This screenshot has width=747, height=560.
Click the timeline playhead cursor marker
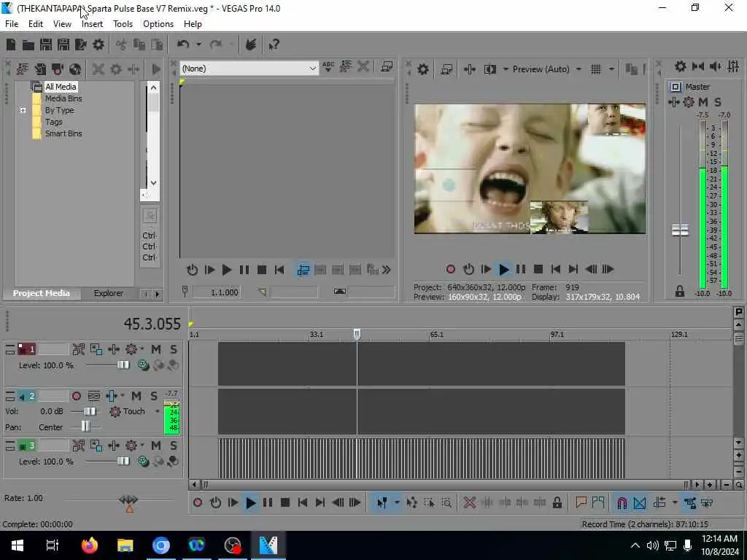[357, 334]
